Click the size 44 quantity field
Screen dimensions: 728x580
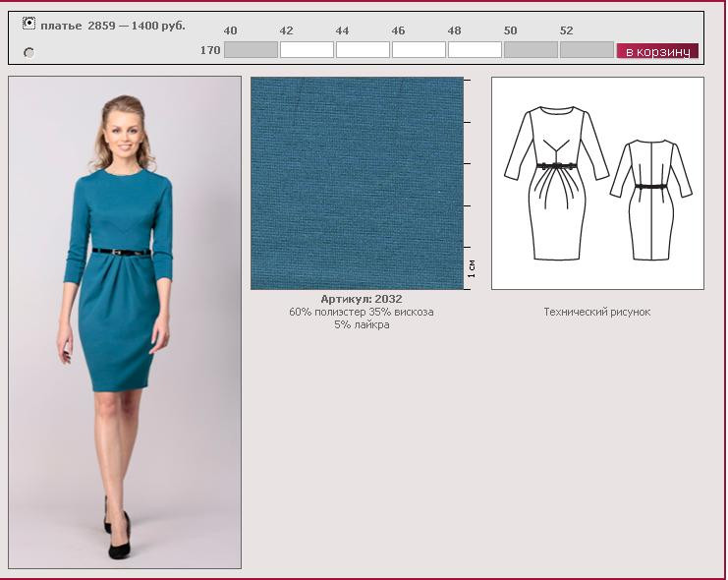click(x=363, y=50)
